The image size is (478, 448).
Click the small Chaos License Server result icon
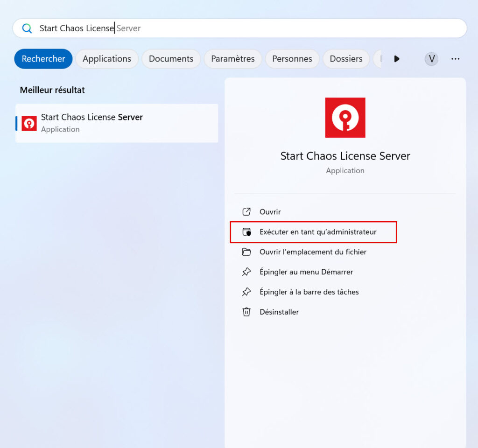click(29, 123)
